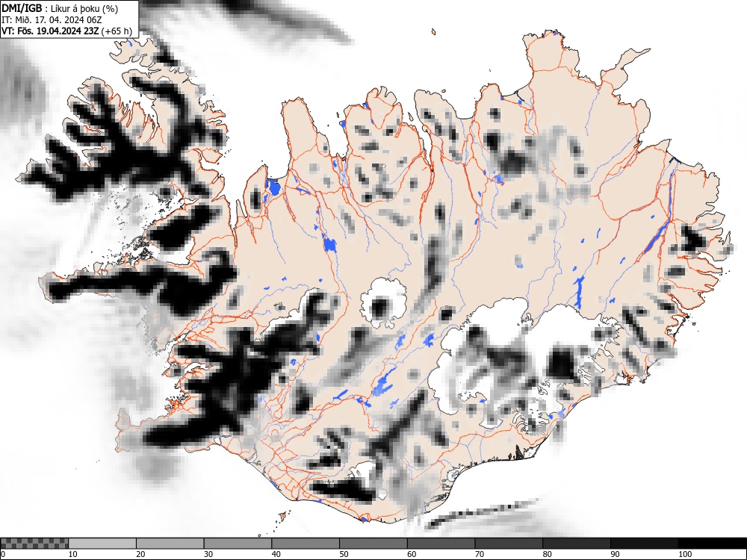Click the legend label "10"
747x560 pixels.
[x=73, y=554]
